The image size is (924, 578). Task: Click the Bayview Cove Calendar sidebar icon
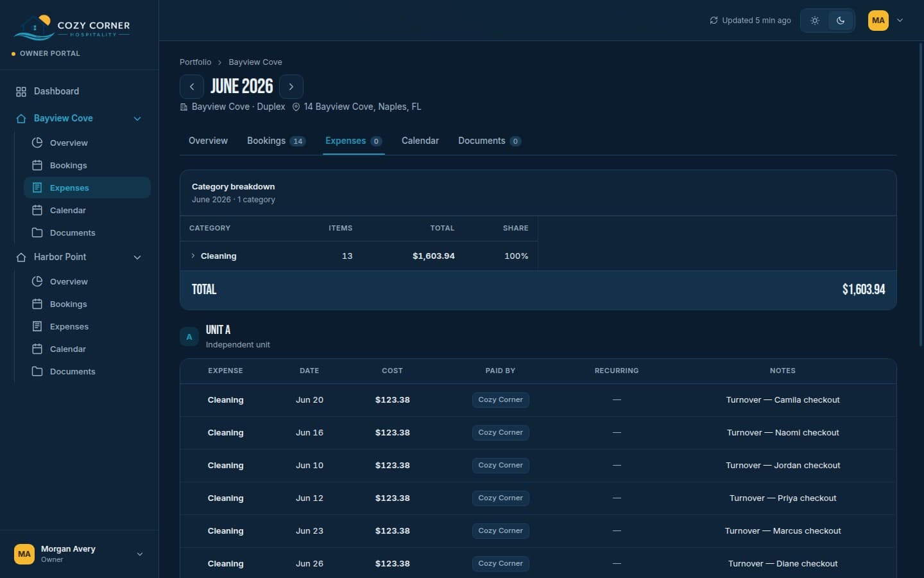tap(37, 210)
